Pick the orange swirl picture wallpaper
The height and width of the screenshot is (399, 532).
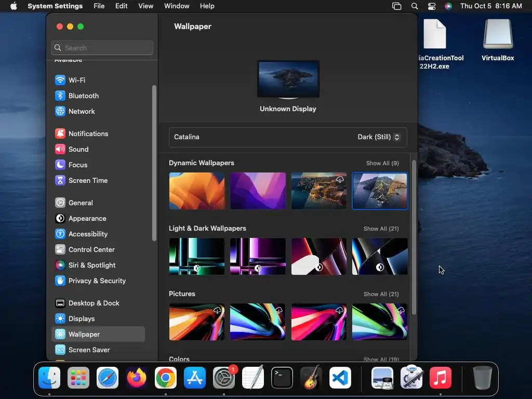(x=197, y=322)
